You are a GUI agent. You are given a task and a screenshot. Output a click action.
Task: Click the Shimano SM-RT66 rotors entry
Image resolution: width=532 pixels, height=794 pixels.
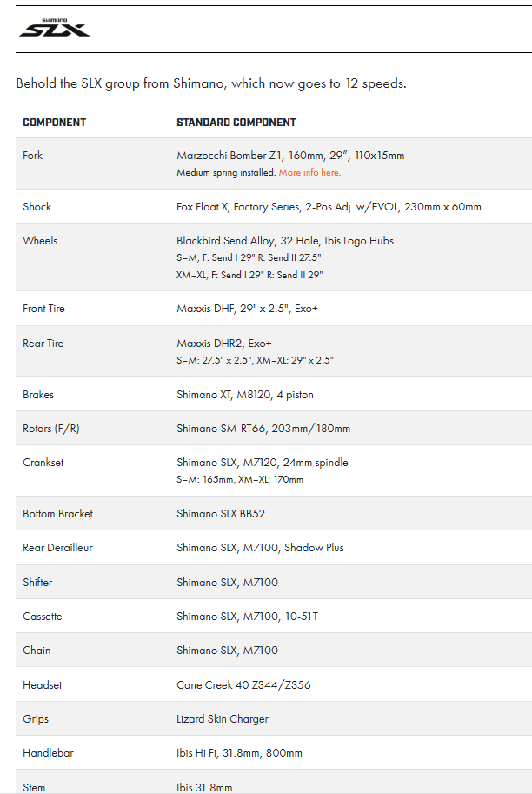point(263,429)
